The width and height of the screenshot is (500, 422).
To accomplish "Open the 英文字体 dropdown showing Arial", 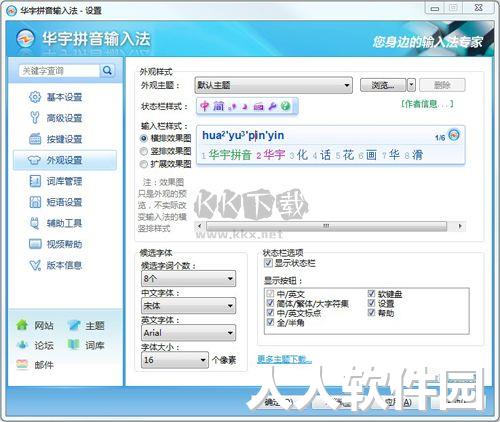I will tap(188, 333).
